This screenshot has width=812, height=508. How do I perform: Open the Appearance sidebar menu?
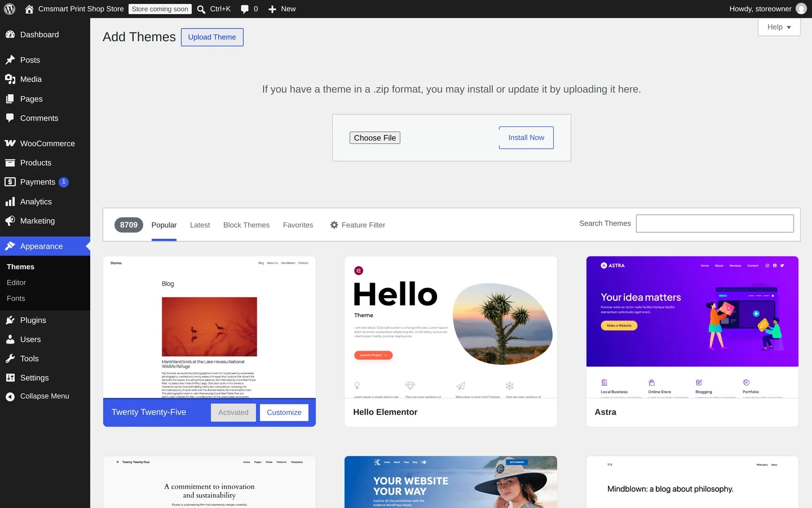[x=45, y=246]
